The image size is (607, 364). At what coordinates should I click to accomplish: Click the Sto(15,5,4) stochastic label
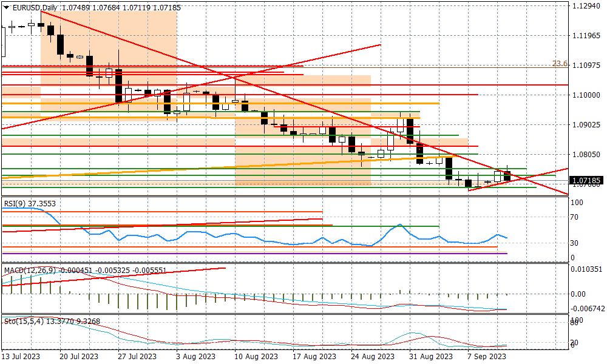coord(23,322)
